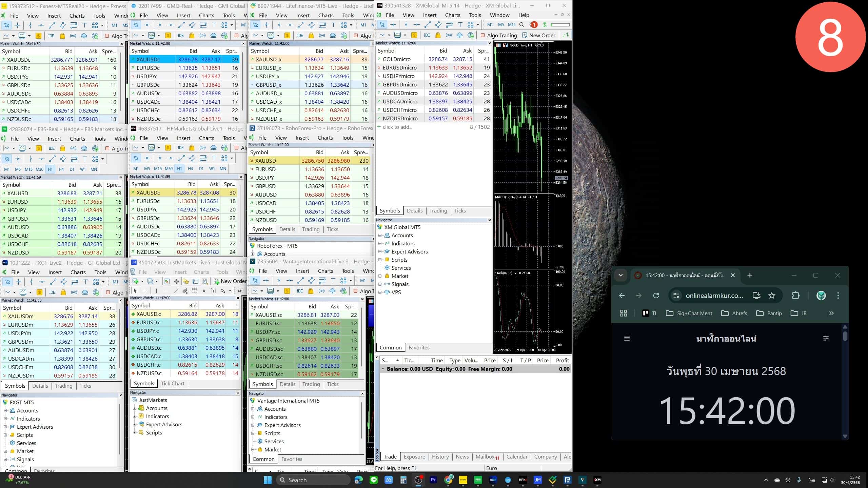868x488 pixels.
Task: Switch HFMarkets chart to D1 timeframe
Action: pos(201,168)
